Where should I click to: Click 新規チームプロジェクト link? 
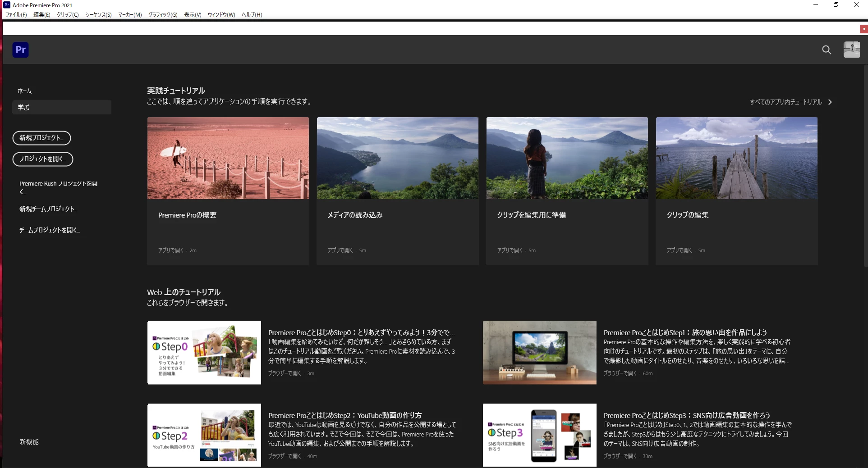pos(48,209)
